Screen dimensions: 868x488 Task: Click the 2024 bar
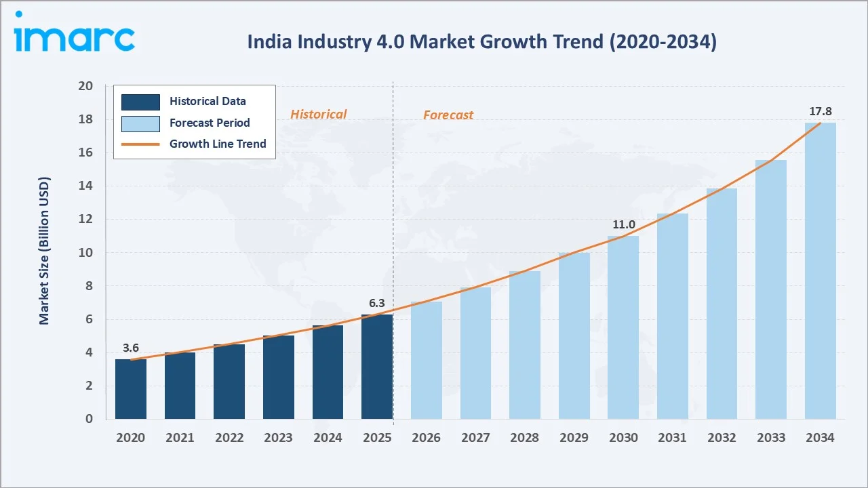click(328, 372)
